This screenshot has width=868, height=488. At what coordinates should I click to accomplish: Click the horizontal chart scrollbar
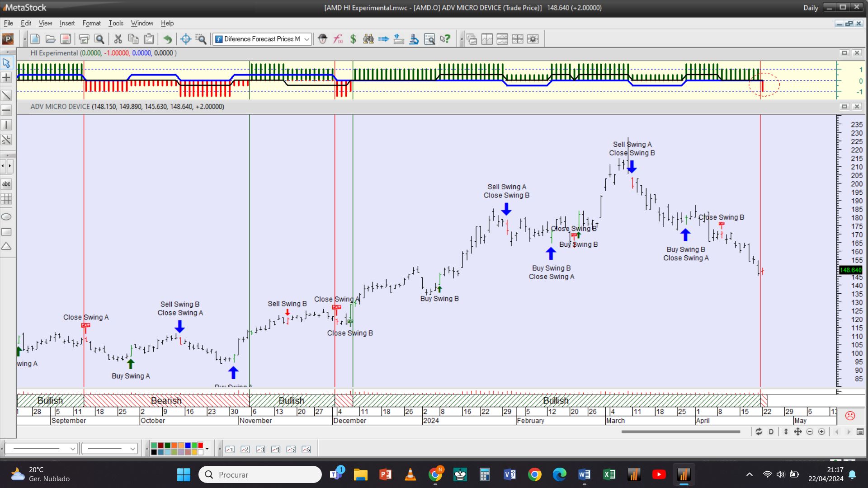coord(680,432)
